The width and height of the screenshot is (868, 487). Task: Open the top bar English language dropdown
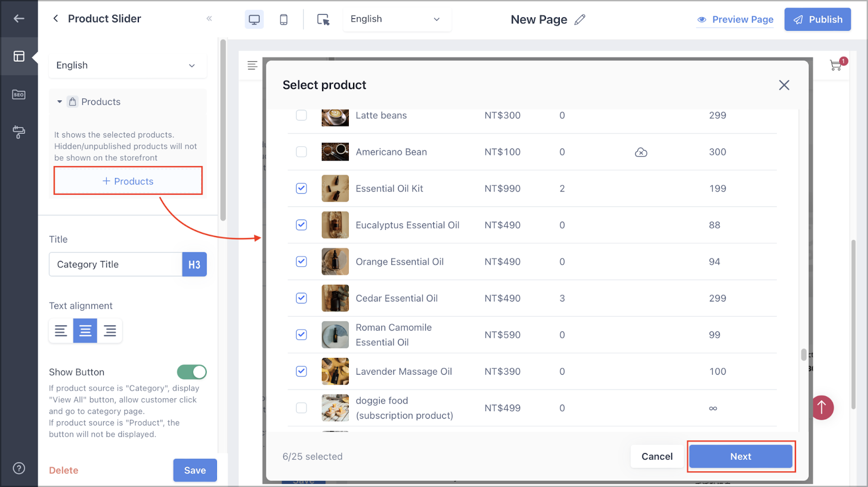point(397,19)
